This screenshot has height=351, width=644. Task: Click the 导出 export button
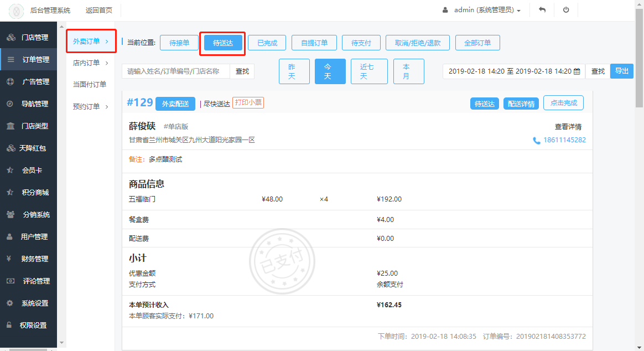coord(621,71)
